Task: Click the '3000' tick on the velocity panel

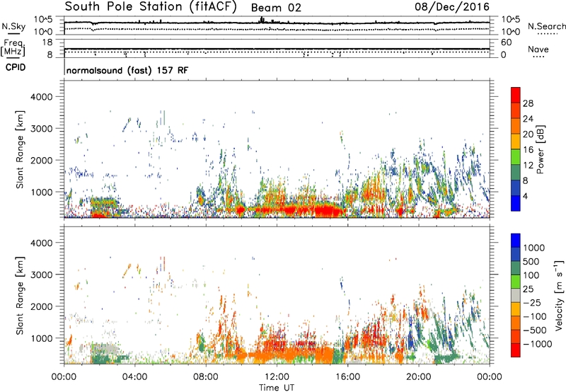Action: pos(41,275)
